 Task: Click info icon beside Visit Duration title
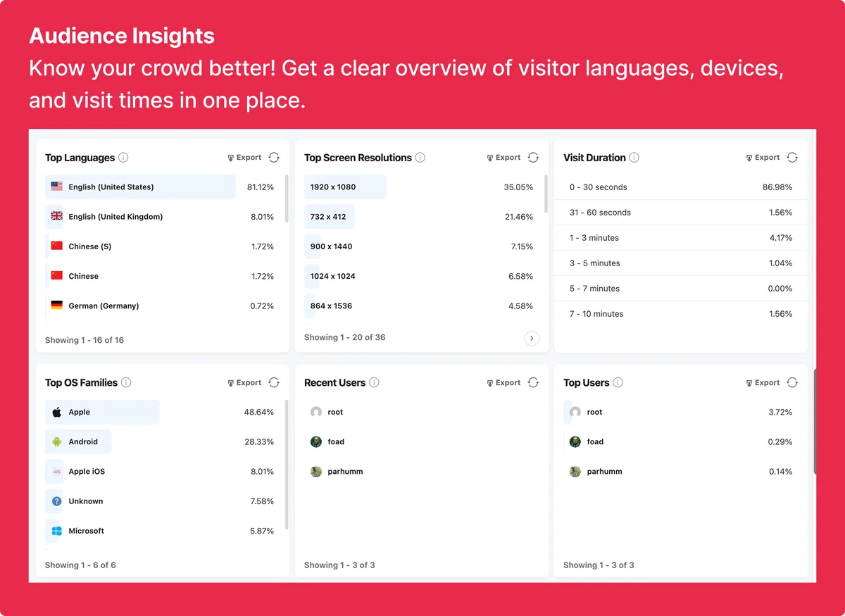(x=634, y=158)
